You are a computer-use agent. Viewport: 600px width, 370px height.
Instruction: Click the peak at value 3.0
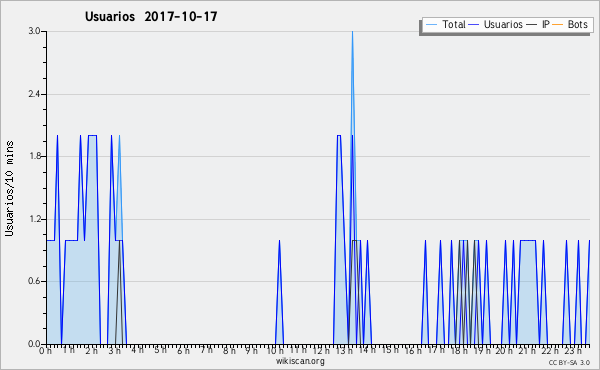[x=352, y=32]
